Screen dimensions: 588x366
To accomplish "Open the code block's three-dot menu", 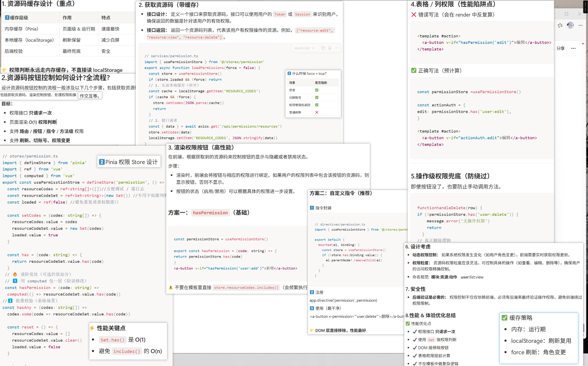I will pos(337,48).
